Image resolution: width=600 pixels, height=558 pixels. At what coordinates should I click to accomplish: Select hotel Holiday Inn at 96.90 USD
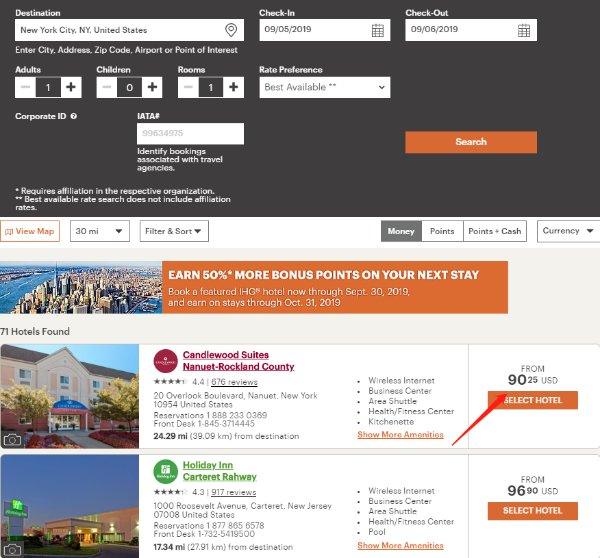pyautogui.click(x=533, y=511)
